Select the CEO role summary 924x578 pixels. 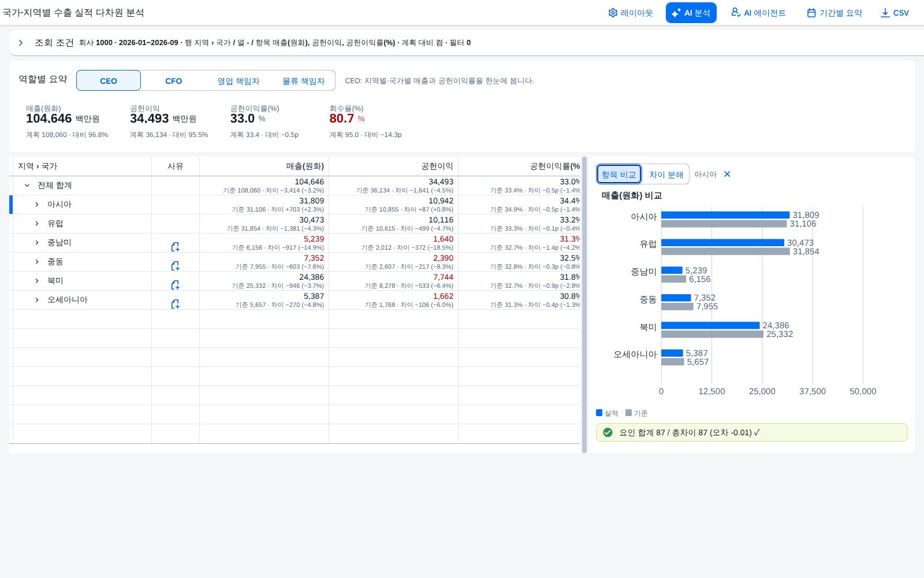click(x=109, y=80)
